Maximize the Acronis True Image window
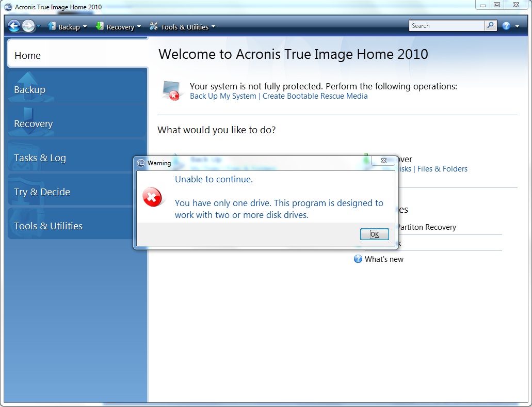This screenshot has width=532, height=407. [x=497, y=5]
